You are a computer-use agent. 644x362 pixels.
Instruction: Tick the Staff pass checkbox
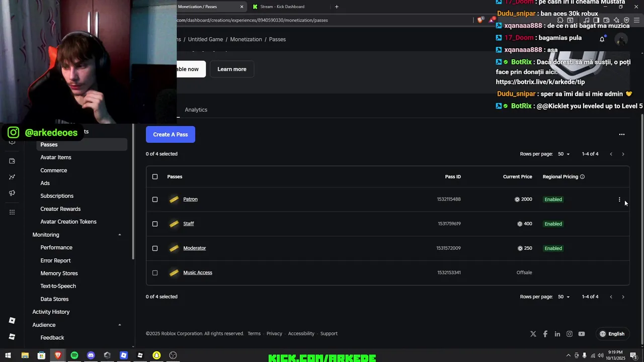tap(155, 224)
